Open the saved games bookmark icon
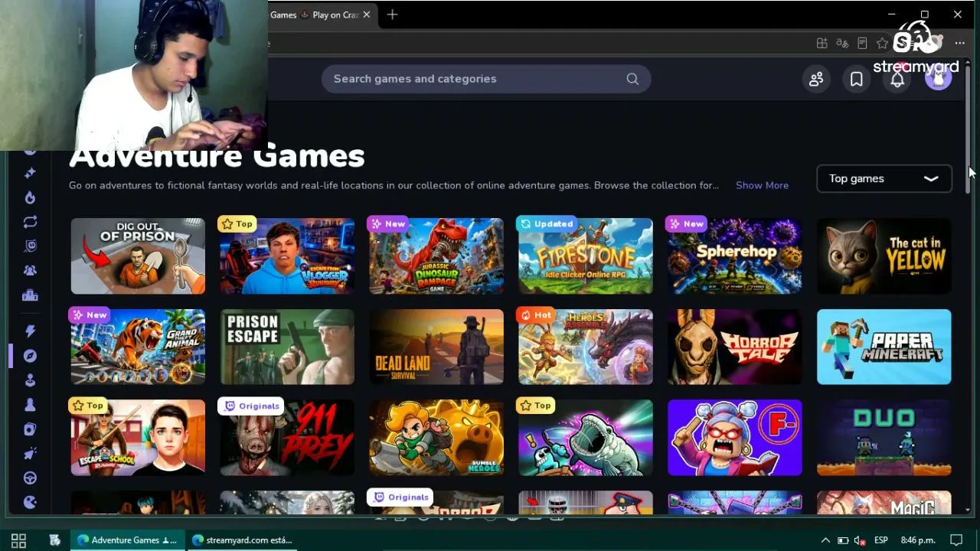Image resolution: width=980 pixels, height=551 pixels. [x=857, y=79]
